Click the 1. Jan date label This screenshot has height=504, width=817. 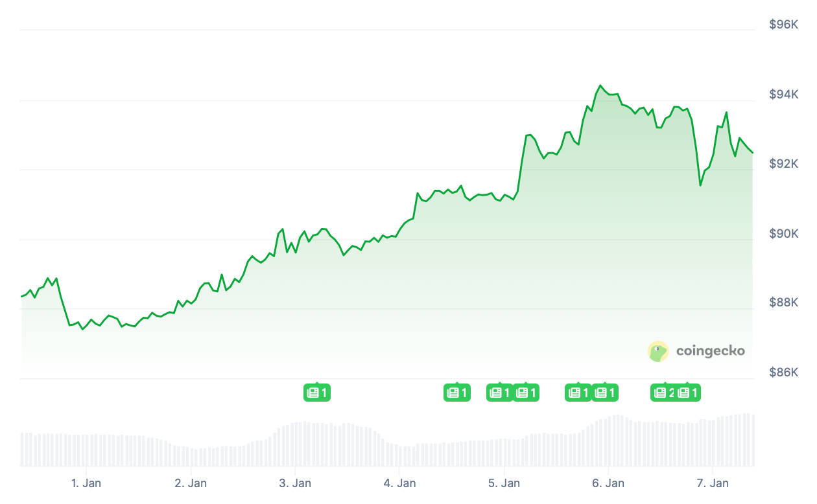tap(86, 483)
